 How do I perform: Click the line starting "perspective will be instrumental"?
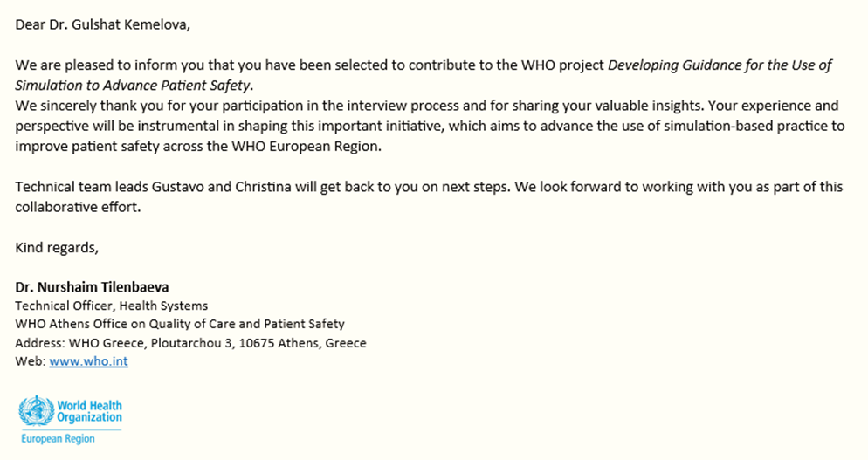coord(262,126)
